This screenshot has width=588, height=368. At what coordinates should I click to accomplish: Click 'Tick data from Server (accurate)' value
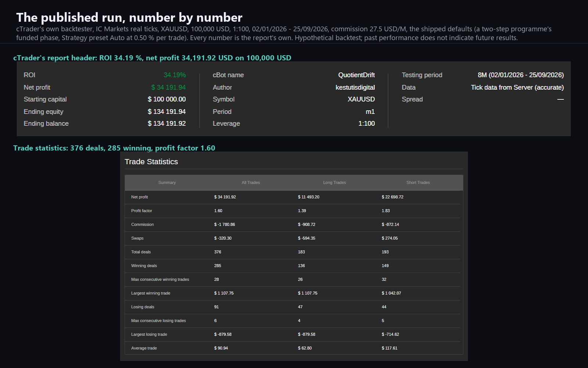[517, 87]
